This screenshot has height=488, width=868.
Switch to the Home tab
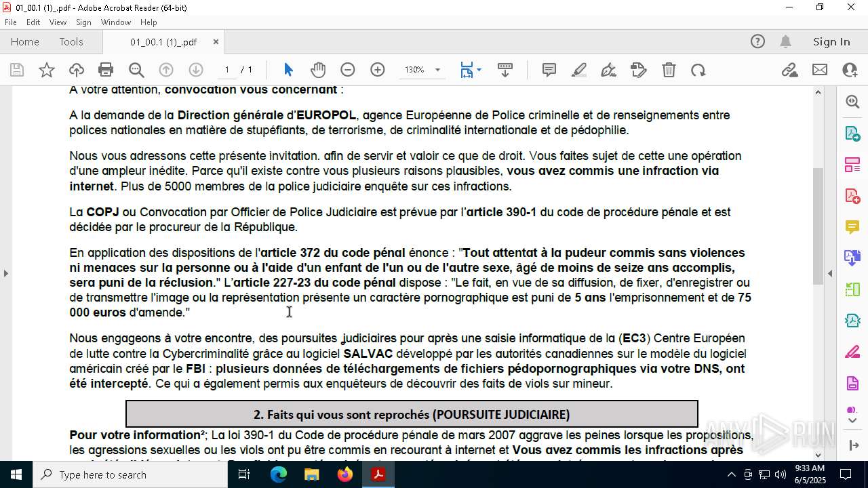[x=25, y=41]
